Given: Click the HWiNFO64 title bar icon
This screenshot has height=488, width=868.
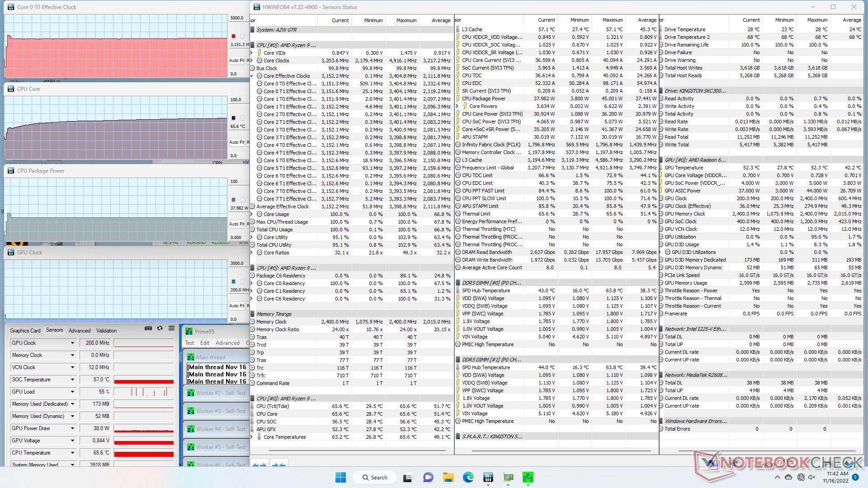Looking at the screenshot, I should point(257,7).
